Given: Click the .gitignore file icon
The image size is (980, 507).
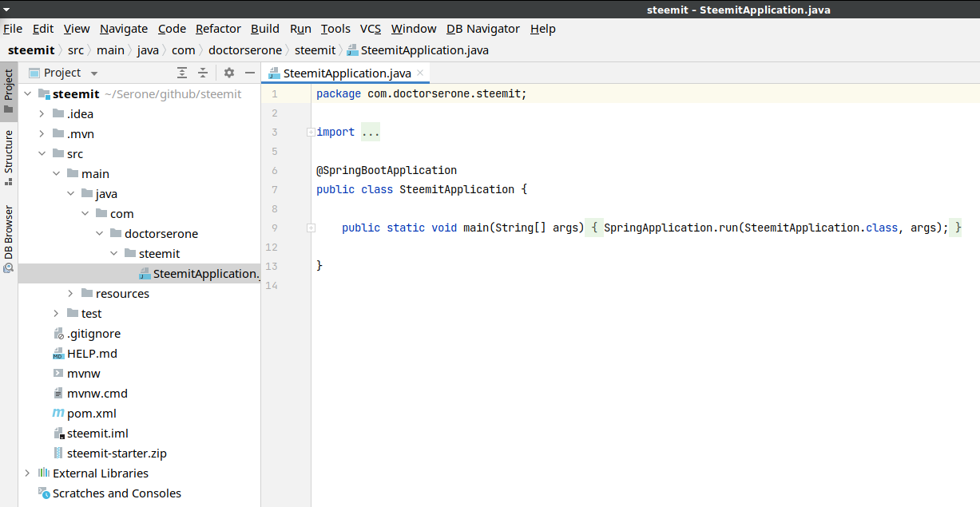Looking at the screenshot, I should [58, 334].
